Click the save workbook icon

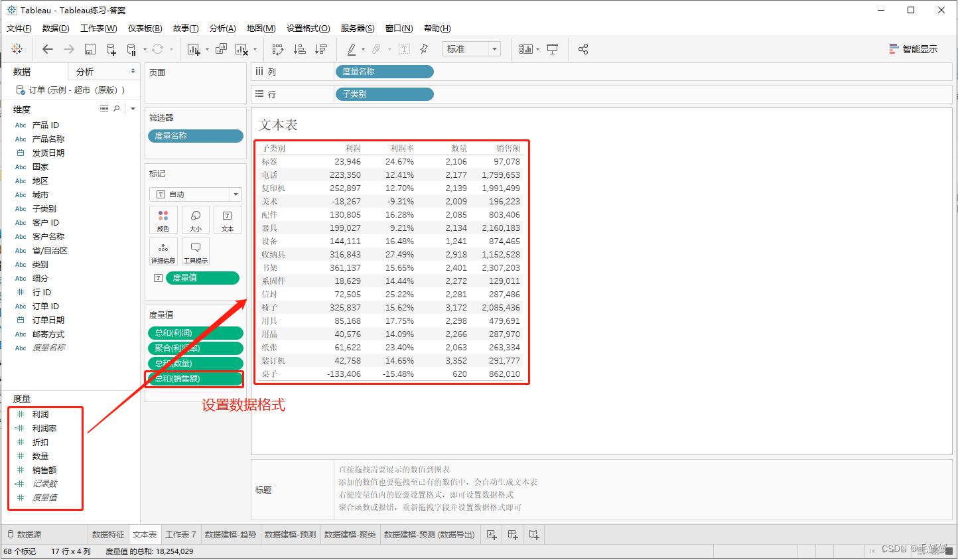(90, 49)
